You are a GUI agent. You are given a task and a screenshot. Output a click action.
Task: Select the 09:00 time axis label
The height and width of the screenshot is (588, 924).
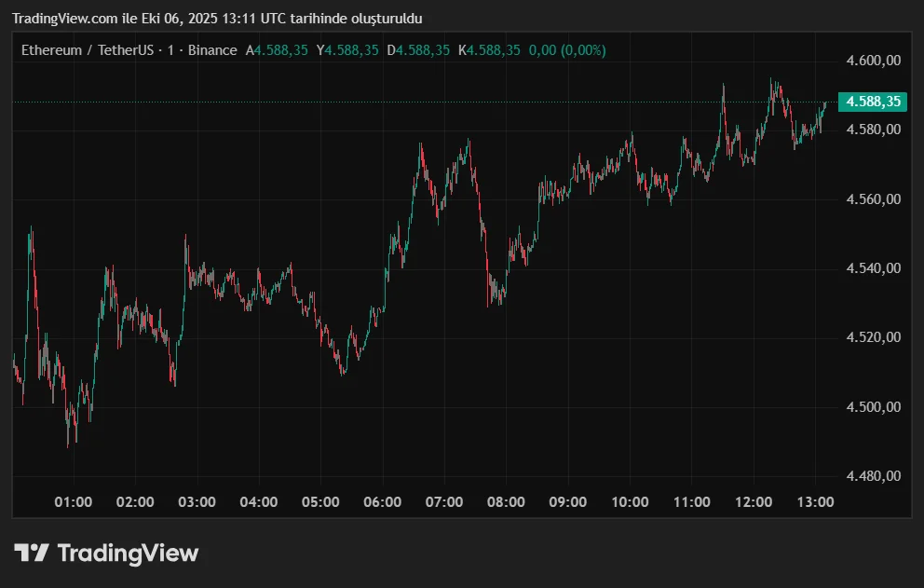(568, 502)
